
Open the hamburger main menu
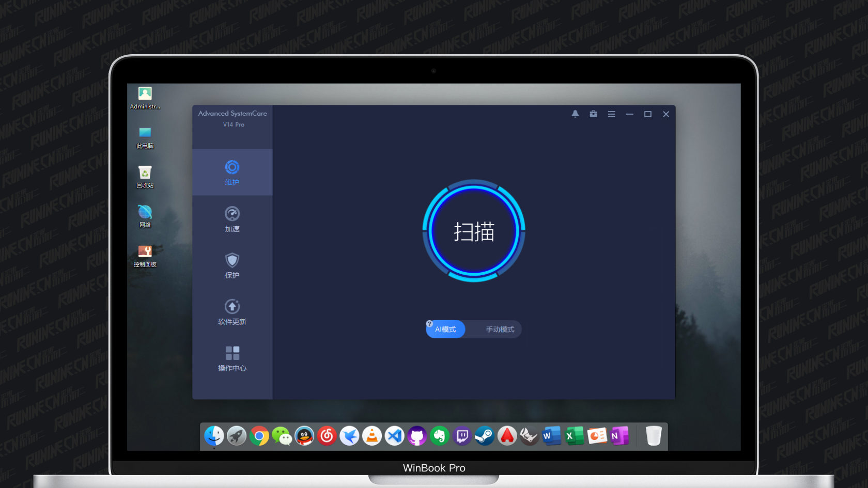(611, 114)
